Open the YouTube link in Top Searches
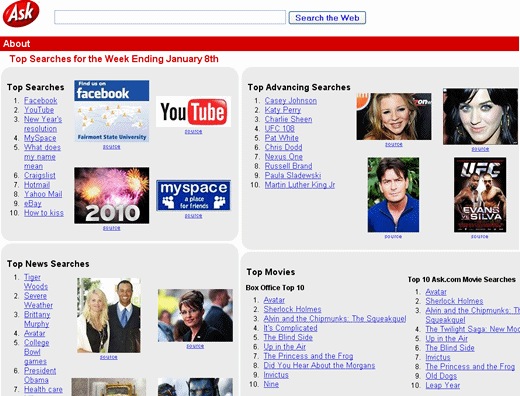This screenshot has width=520, height=396. pos(39,110)
